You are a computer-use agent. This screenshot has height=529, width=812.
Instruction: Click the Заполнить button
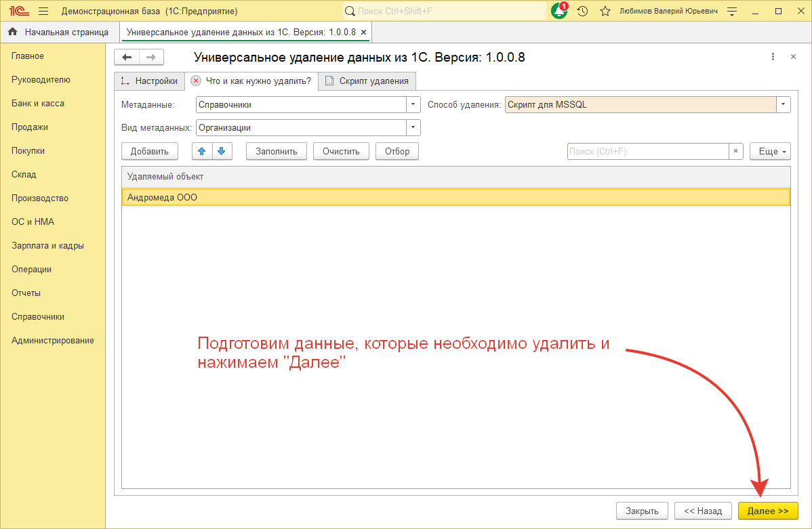(x=276, y=151)
